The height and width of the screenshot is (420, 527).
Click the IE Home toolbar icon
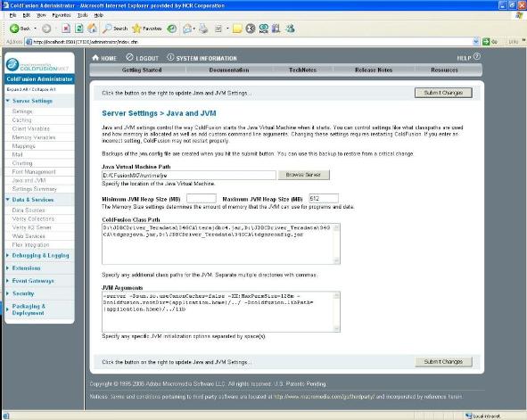pos(92,29)
